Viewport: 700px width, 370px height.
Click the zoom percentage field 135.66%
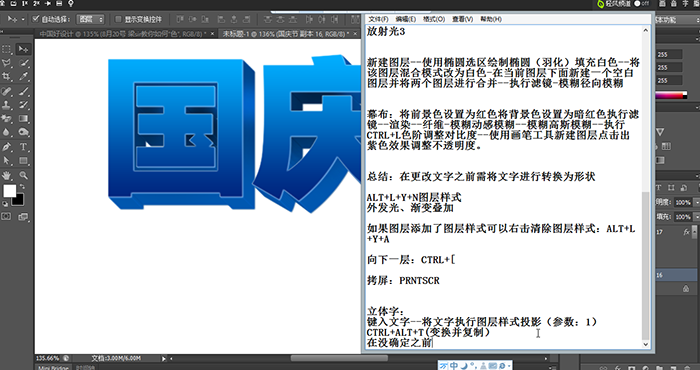47,358
